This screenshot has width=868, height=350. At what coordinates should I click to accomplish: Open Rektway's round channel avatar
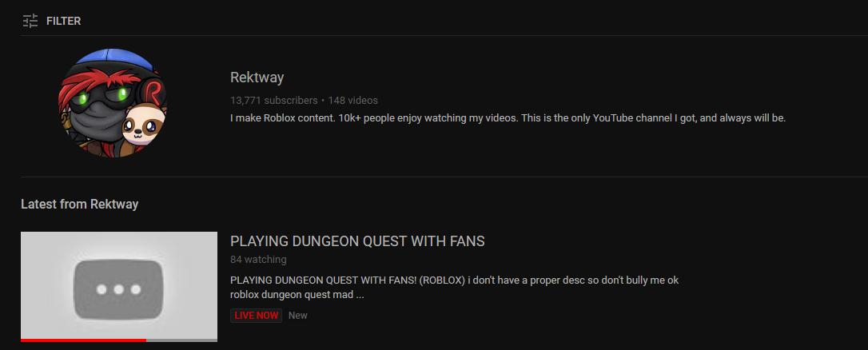113,103
